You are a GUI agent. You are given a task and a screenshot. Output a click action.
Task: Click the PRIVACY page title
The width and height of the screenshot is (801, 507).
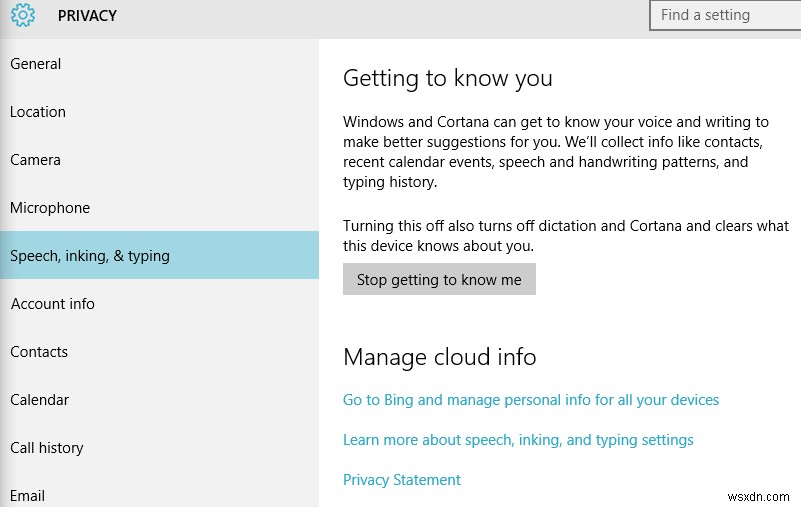(87, 16)
